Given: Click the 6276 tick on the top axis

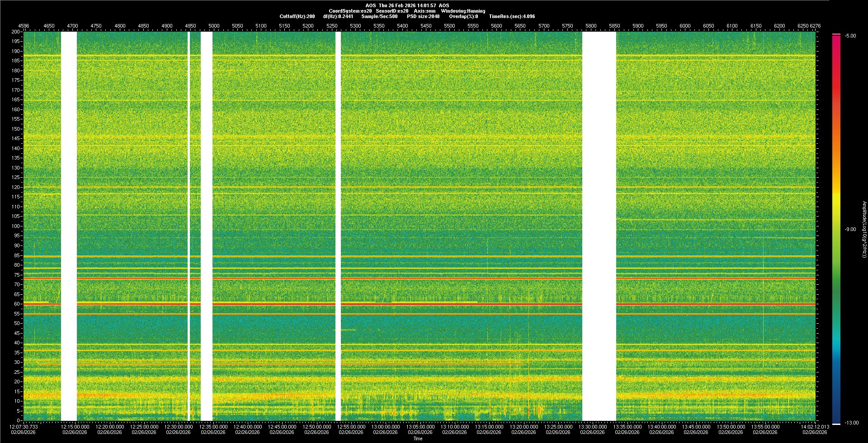Looking at the screenshot, I should (x=815, y=26).
